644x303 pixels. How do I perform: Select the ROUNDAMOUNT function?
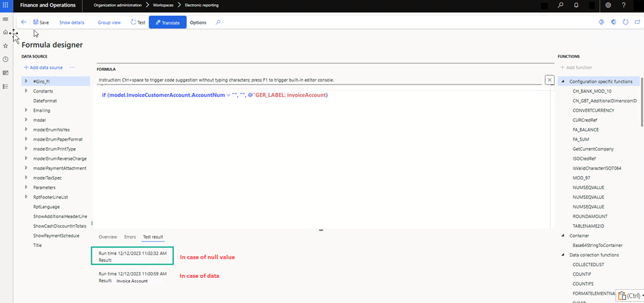click(x=589, y=216)
